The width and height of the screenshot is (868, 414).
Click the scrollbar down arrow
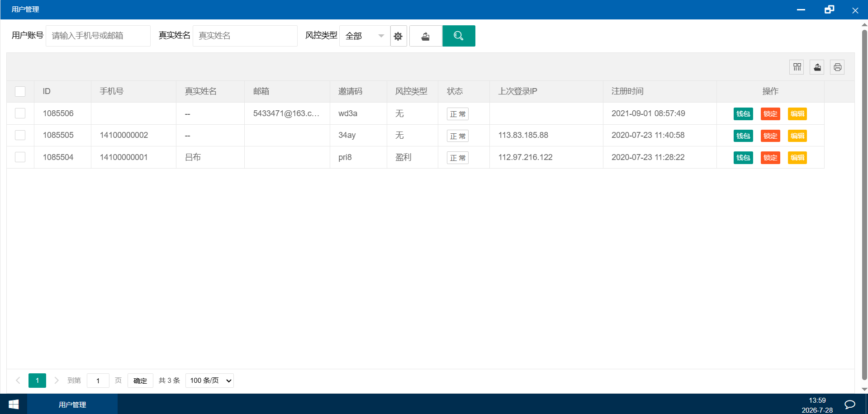point(864,389)
